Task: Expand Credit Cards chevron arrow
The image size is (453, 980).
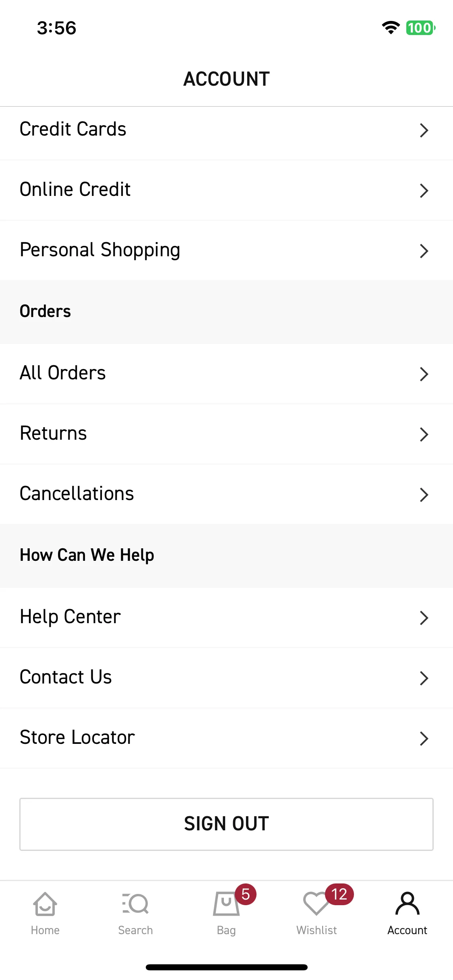Action: tap(424, 130)
